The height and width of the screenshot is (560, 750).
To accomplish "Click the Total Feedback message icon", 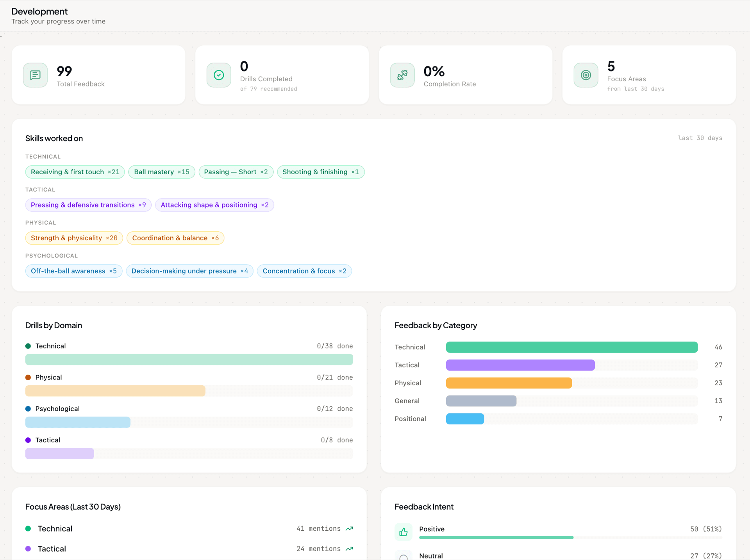I will pos(35,75).
